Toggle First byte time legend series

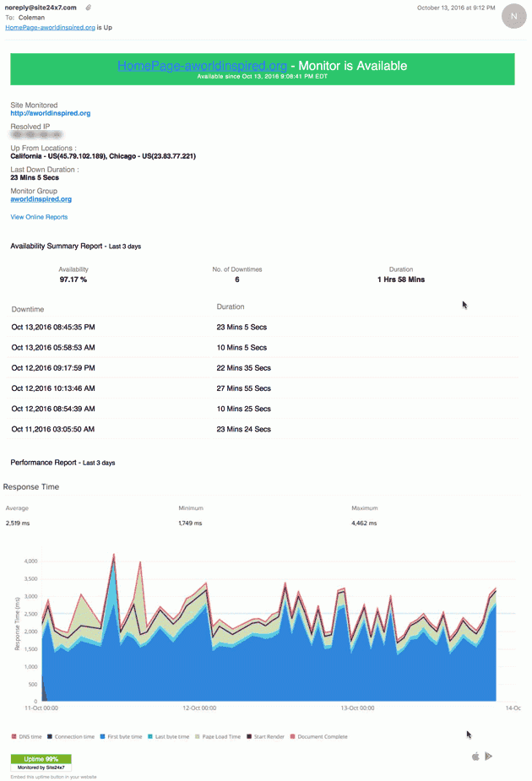coord(121,736)
